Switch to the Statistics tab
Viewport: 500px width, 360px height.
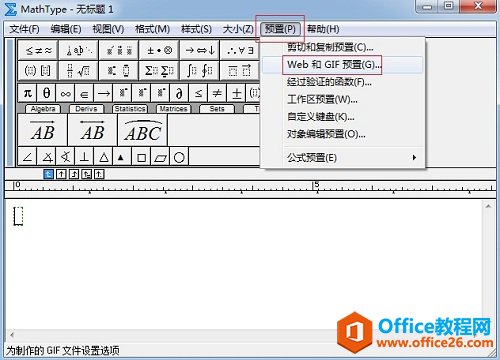130,109
